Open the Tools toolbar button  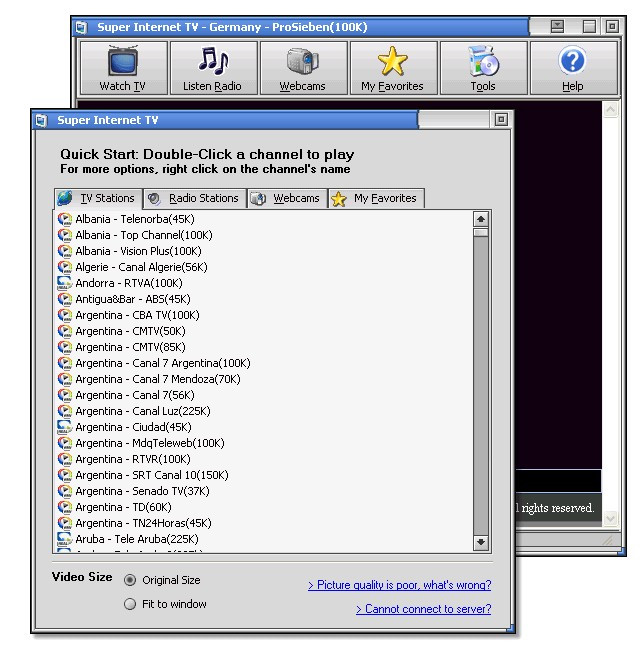(x=483, y=68)
